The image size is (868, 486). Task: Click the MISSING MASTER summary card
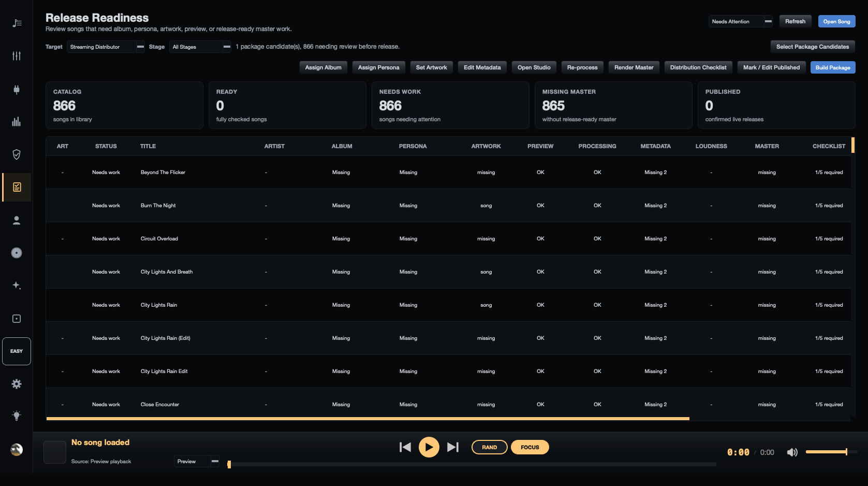tap(613, 105)
